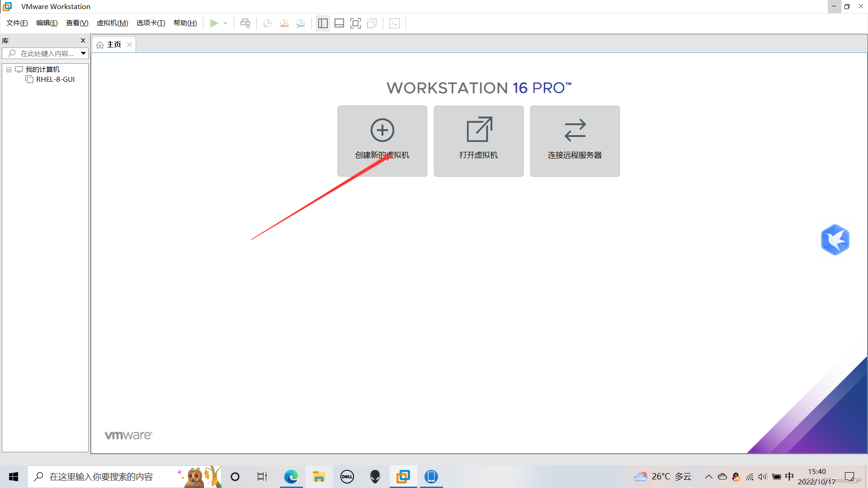
Task: Click the 打开虚拟机 (Open VM) icon
Action: coord(478,141)
